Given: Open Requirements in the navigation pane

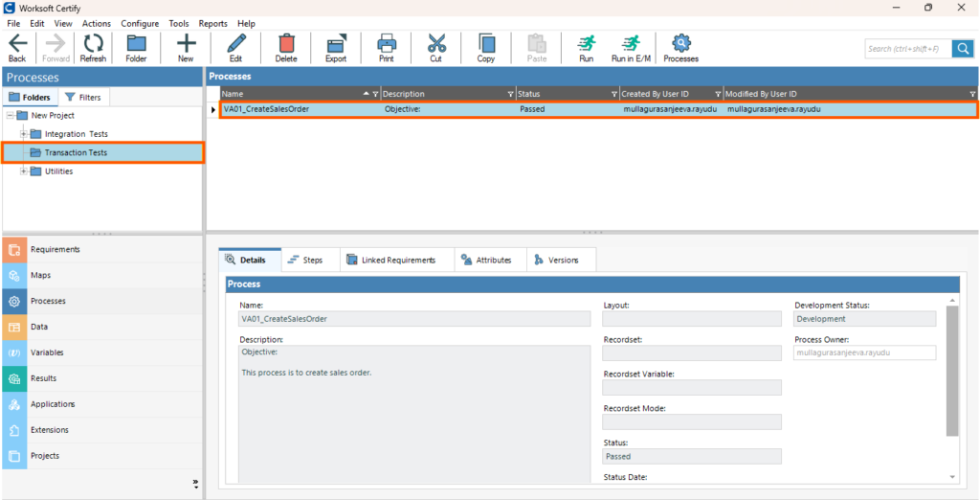Looking at the screenshot, I should 101,249.
